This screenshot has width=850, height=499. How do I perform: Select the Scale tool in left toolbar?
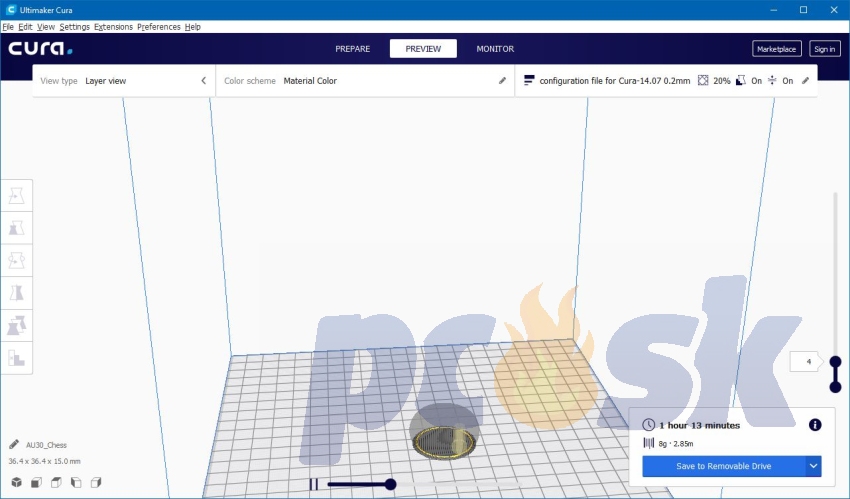tap(17, 228)
